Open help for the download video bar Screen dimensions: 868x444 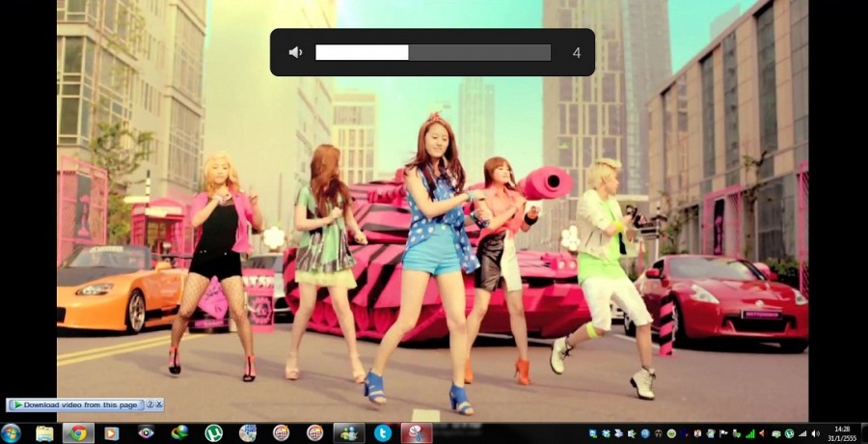pos(149,404)
